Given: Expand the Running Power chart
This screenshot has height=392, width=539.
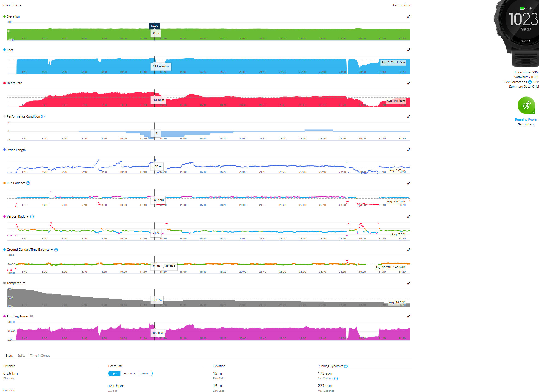Looking at the screenshot, I should (409, 316).
